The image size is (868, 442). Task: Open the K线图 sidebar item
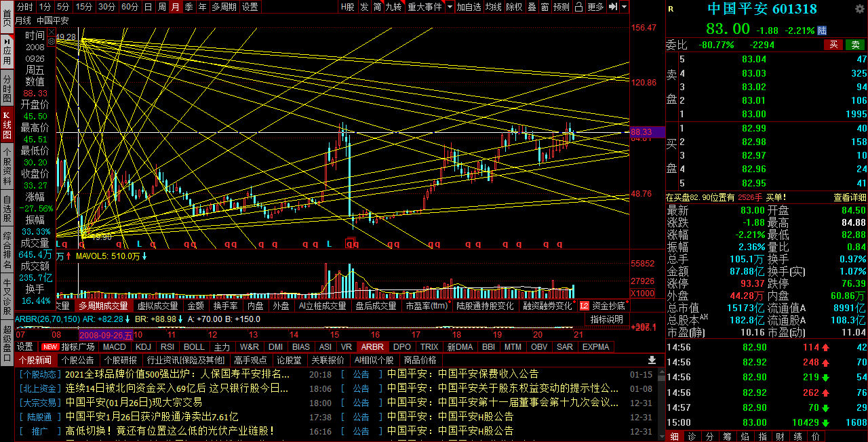tap(7, 124)
